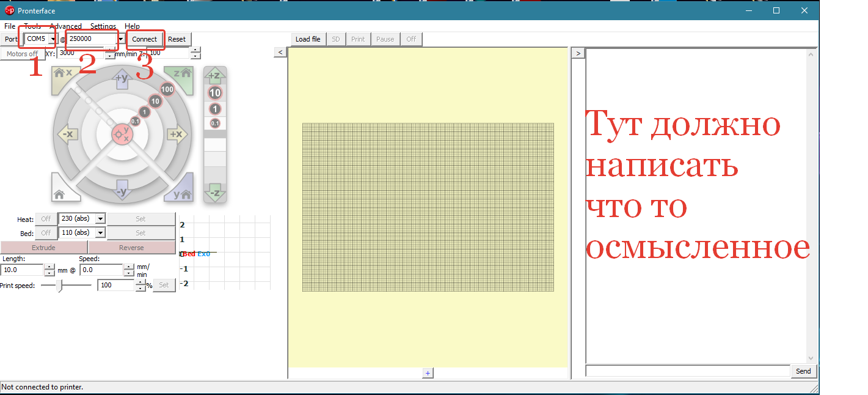Click the G-code command input field
This screenshot has width=868, height=395.
pyautogui.click(x=687, y=371)
